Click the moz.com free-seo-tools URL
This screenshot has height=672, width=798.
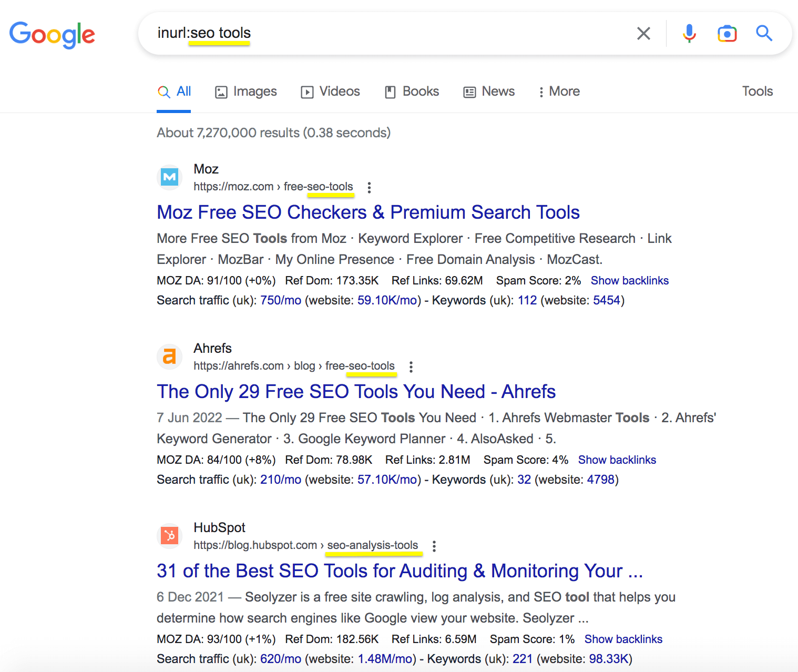coord(273,187)
